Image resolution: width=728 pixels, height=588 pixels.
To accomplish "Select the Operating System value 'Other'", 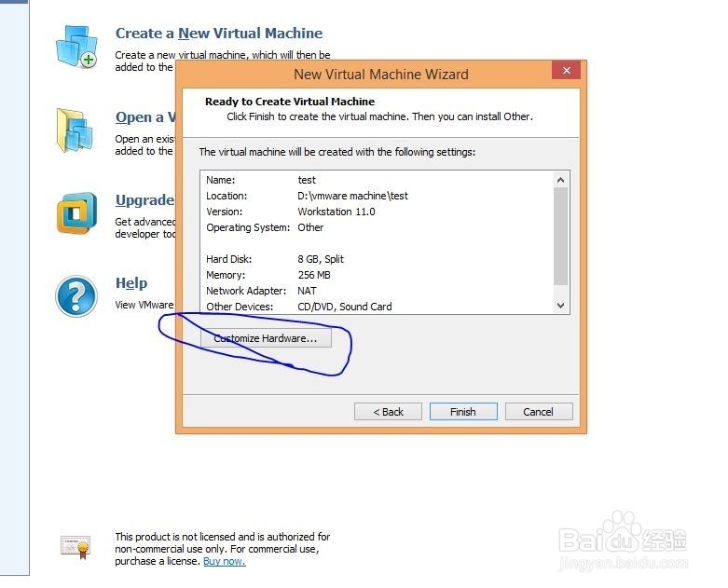I will coord(310,227).
